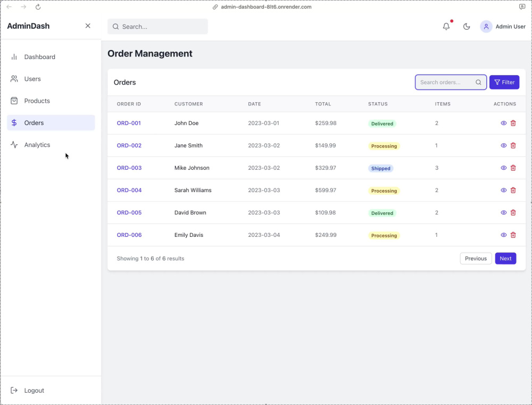Click the Logout arrow icon
This screenshot has height=405, width=532.
coord(14,391)
